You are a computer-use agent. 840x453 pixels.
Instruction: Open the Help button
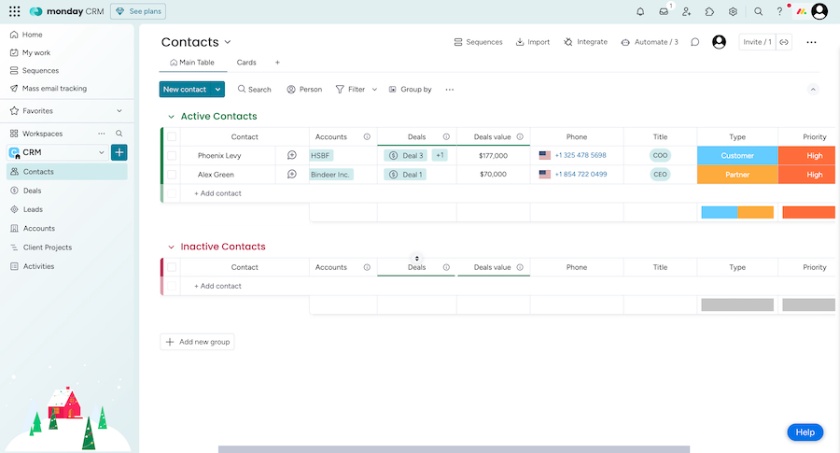(x=805, y=432)
